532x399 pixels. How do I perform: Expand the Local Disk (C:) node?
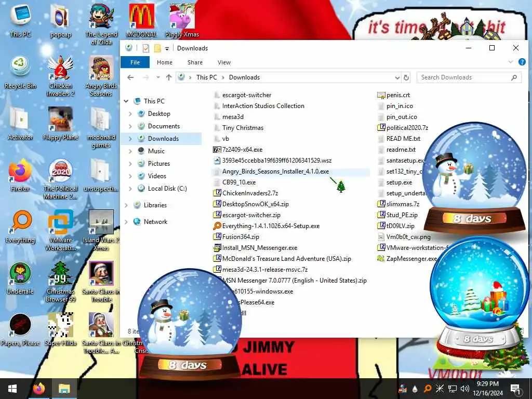pyautogui.click(x=130, y=189)
